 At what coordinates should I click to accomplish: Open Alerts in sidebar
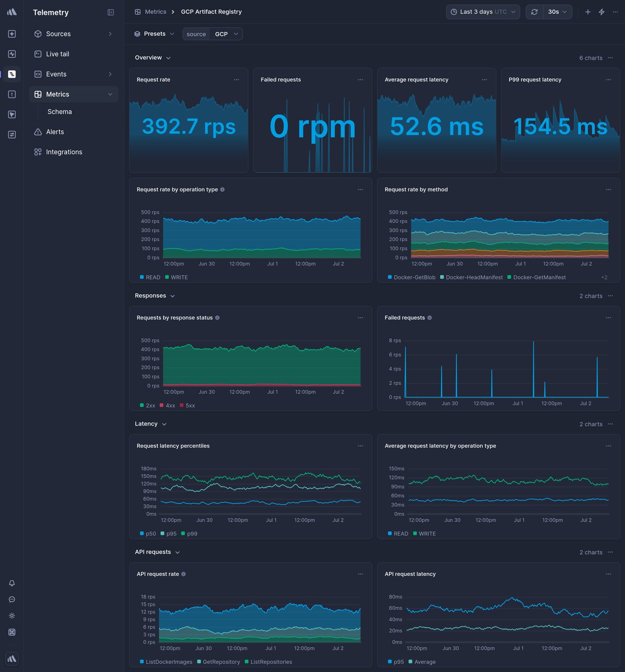click(x=74, y=132)
